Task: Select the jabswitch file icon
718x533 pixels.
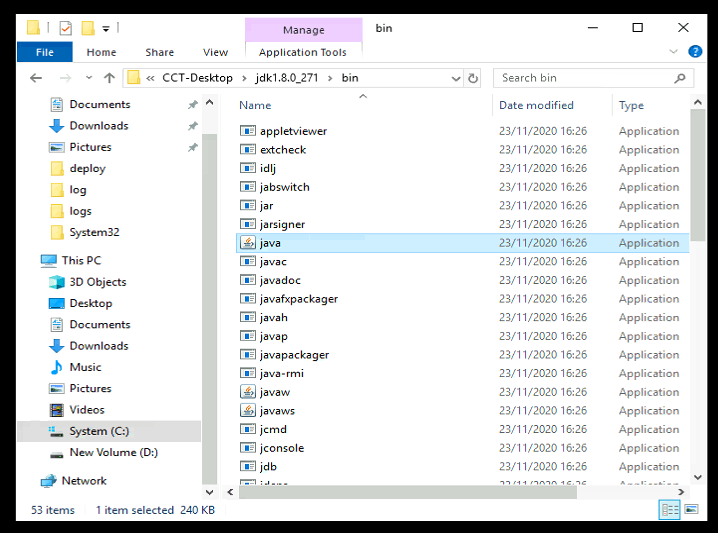Action: (248, 187)
